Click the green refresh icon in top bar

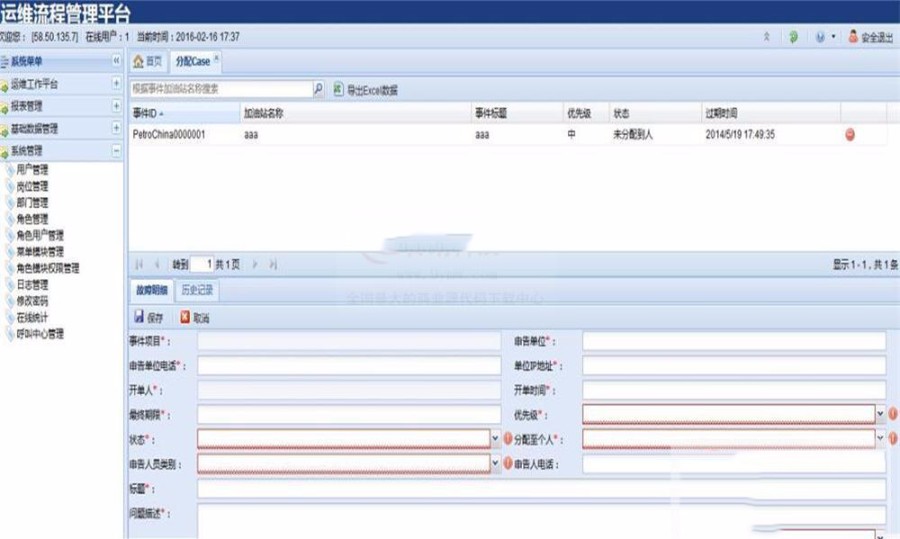793,37
